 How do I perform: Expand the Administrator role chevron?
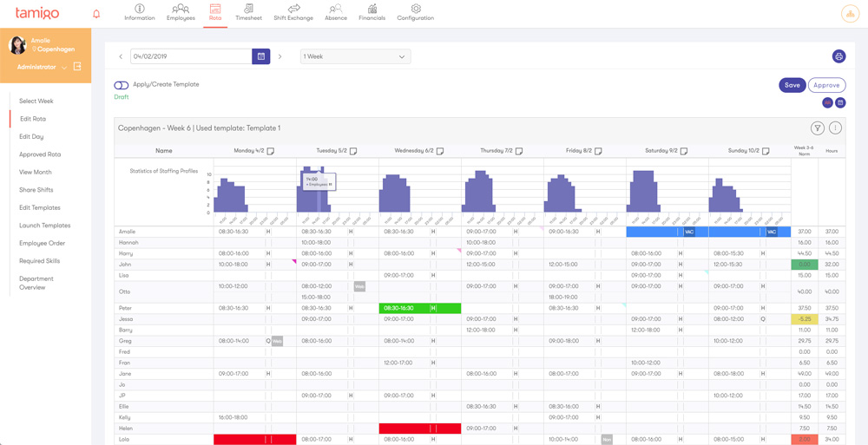coord(64,68)
